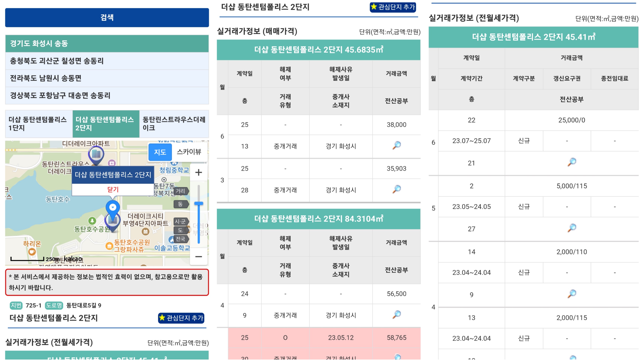Switch map to 스카이뷰 view
Screen dimensions: 644x362
(x=189, y=152)
